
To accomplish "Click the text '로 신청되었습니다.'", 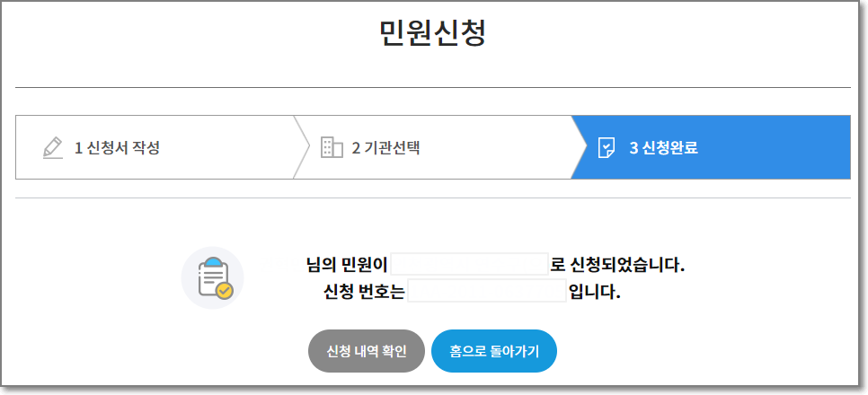I will (618, 265).
